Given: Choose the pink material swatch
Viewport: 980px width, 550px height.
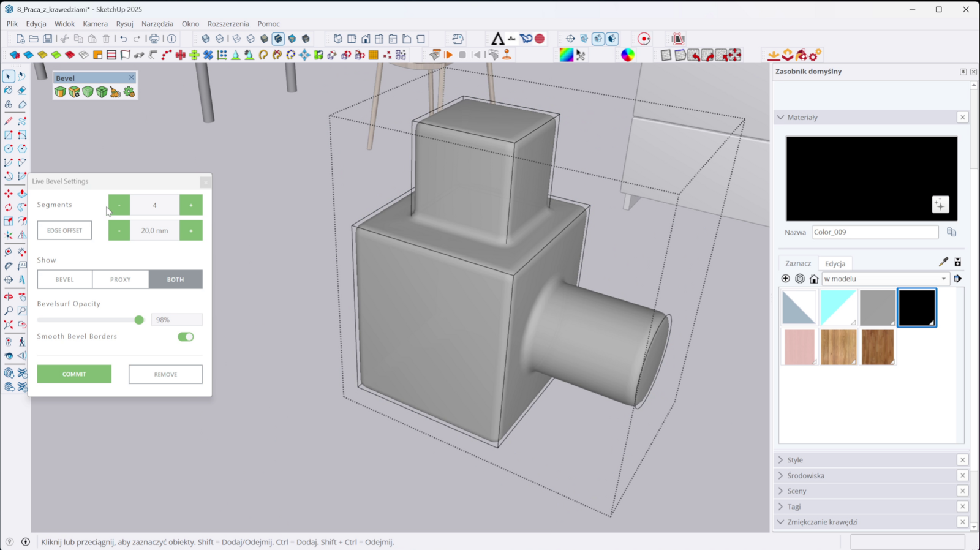Looking at the screenshot, I should (799, 347).
